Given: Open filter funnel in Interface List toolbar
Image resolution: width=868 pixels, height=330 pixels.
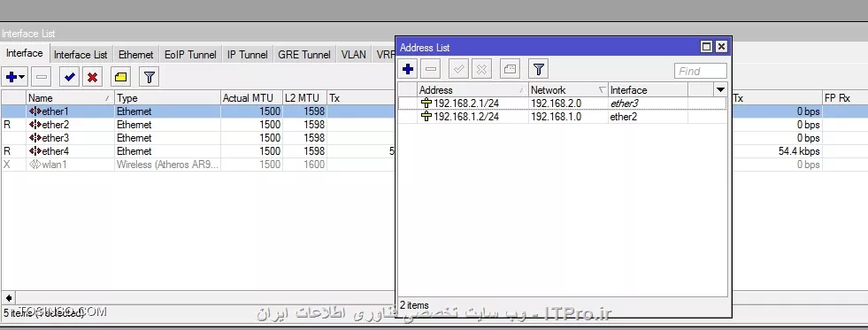Looking at the screenshot, I should tap(149, 77).
